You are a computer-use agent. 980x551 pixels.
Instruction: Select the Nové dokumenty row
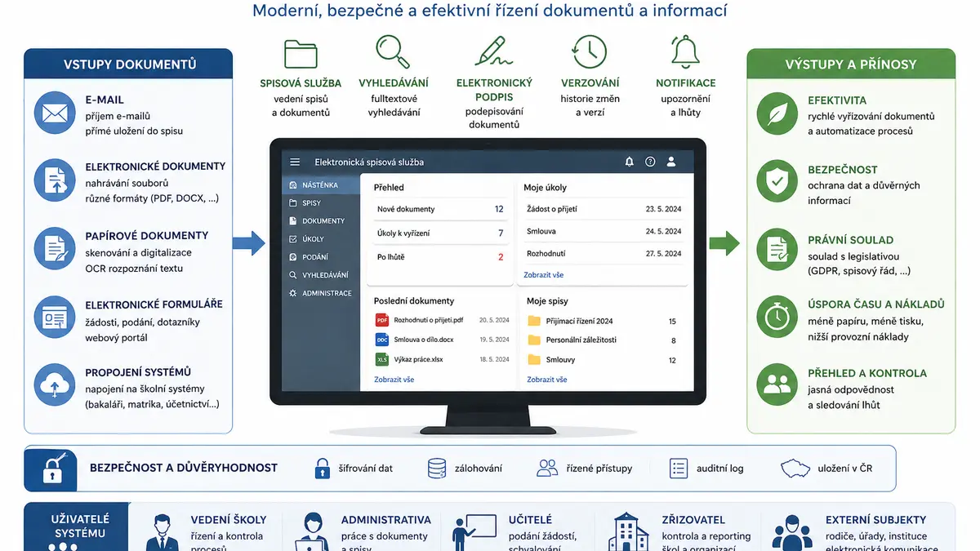tap(439, 209)
